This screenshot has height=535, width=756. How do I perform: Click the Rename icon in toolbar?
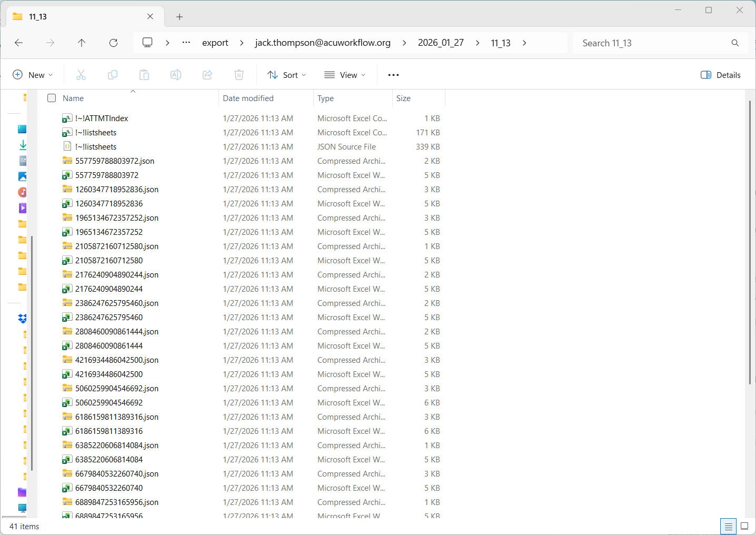click(x=176, y=75)
